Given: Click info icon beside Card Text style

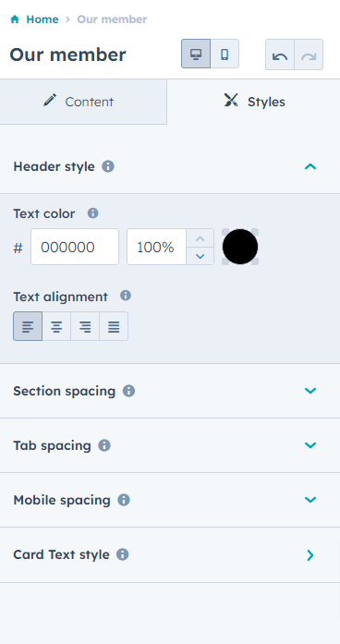Looking at the screenshot, I should coord(122,554).
